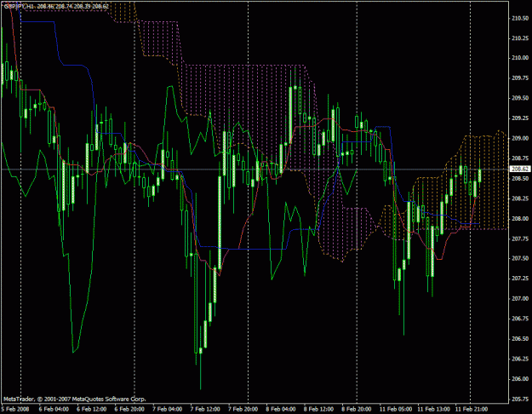Click the 11 Feb 21:00 time label
Screen dimensions: 532x414
point(472,409)
